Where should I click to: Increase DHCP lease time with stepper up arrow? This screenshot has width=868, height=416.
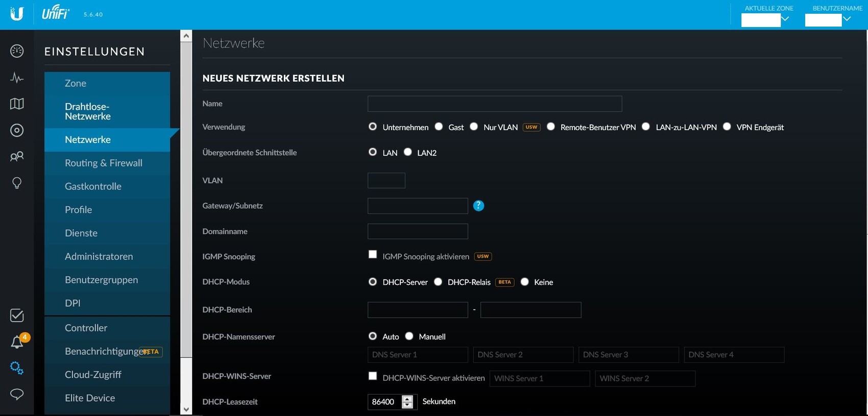[407, 399]
